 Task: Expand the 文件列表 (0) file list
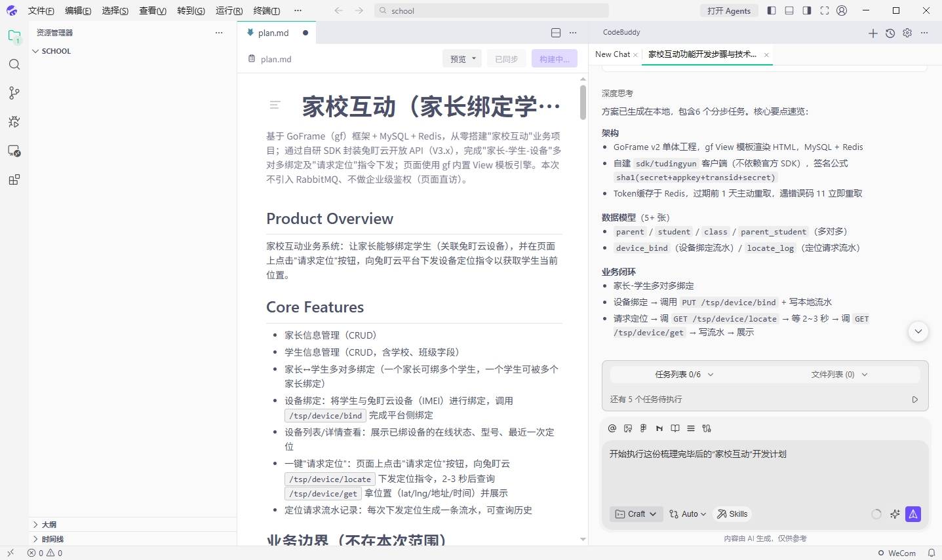point(839,375)
